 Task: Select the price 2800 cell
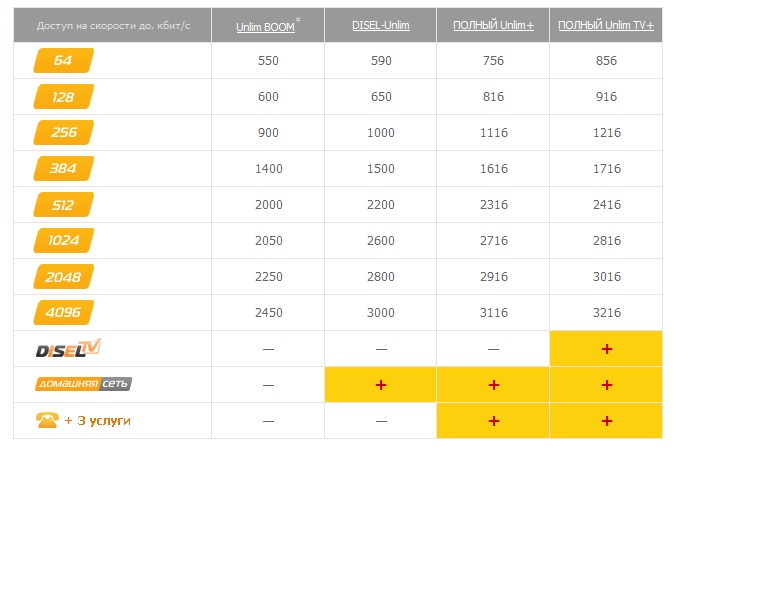tap(381, 277)
